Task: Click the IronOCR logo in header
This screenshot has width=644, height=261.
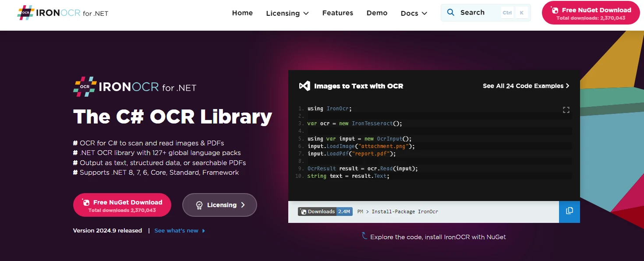Action: point(63,13)
